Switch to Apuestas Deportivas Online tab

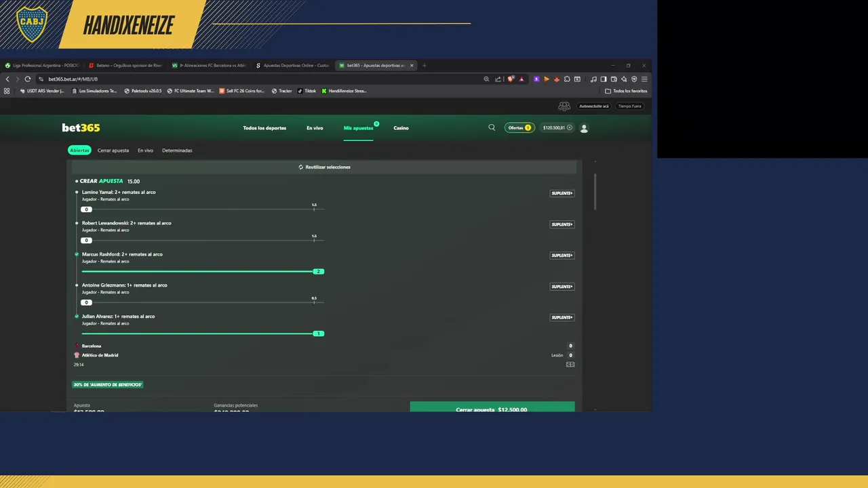click(x=293, y=66)
